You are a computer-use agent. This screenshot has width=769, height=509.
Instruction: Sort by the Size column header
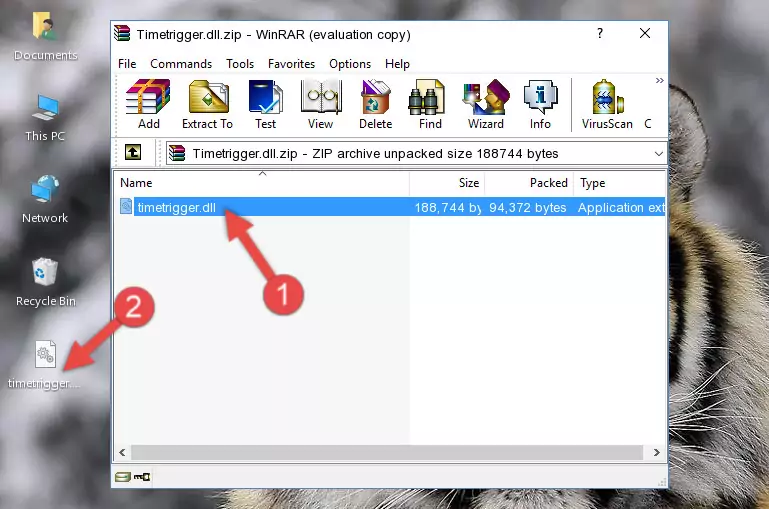(x=447, y=183)
